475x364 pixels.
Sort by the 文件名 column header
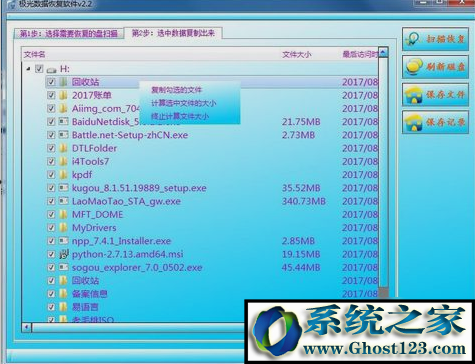click(x=34, y=55)
